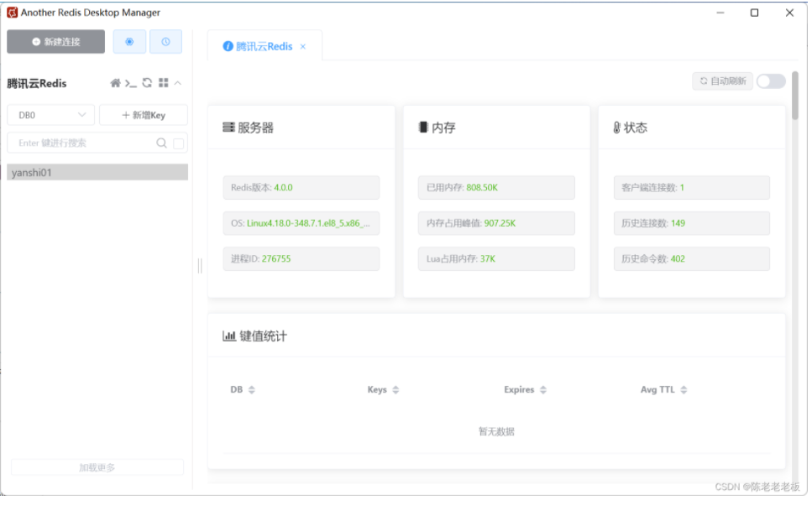Open the Redis console terminal icon
812x516 pixels.
point(131,83)
